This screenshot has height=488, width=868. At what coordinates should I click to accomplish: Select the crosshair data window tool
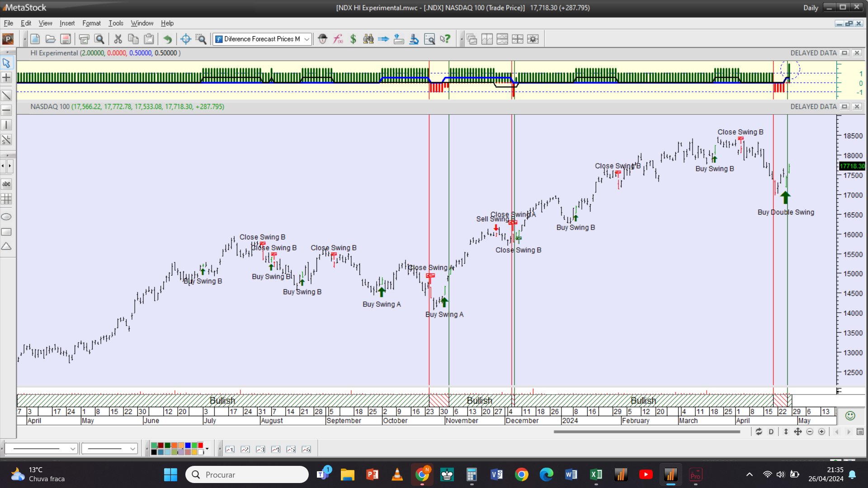point(185,39)
